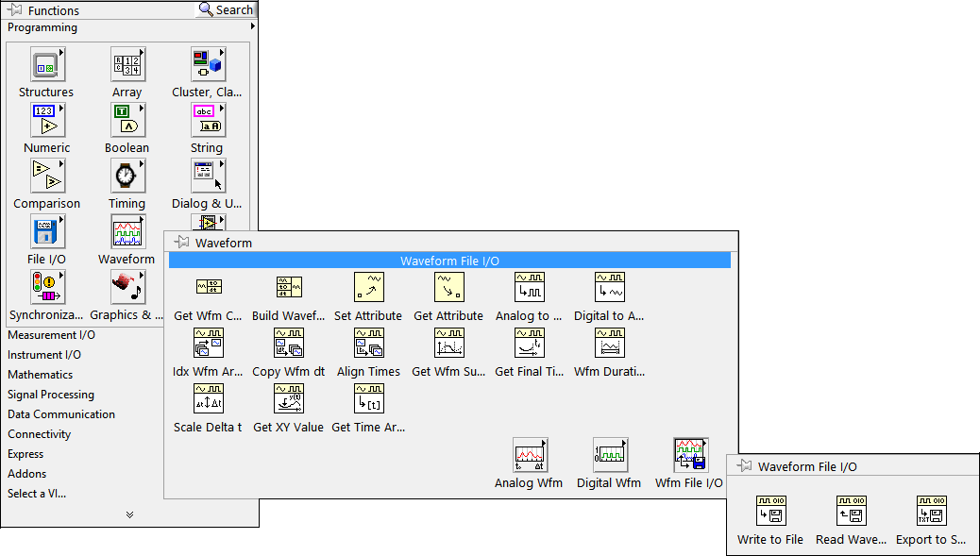
Task: Select the Align Times function
Action: (x=369, y=343)
